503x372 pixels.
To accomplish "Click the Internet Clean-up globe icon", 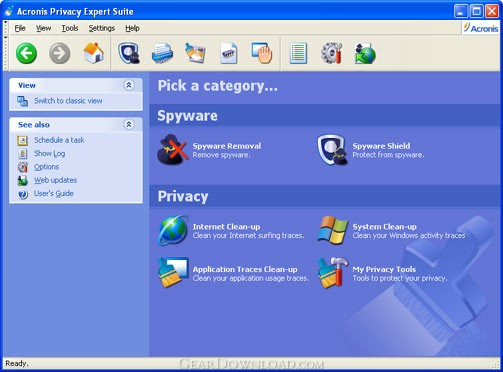I will pyautogui.click(x=172, y=230).
